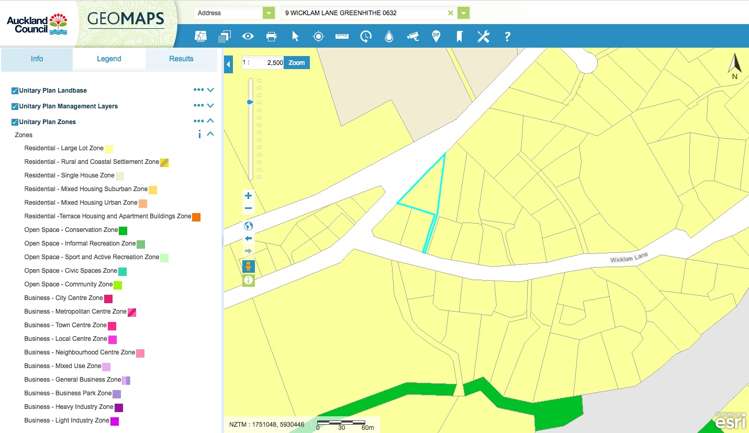This screenshot has height=433, width=749.
Task: Click the GEOMAPS title logo
Action: [x=126, y=19]
